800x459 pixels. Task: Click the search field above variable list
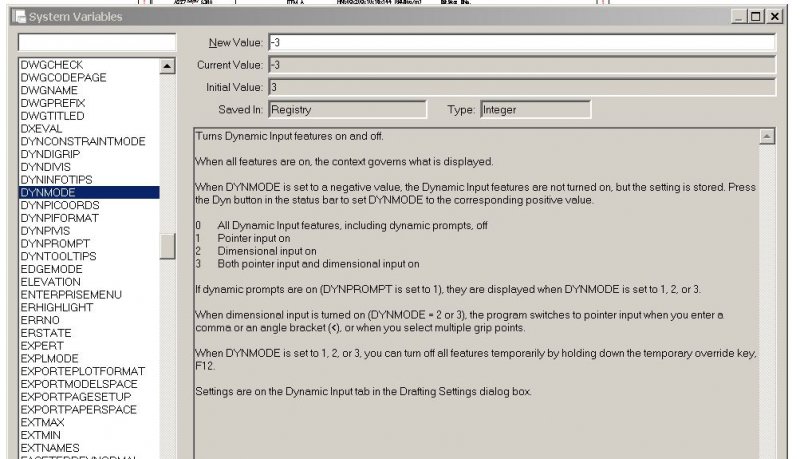pyautogui.click(x=97, y=42)
